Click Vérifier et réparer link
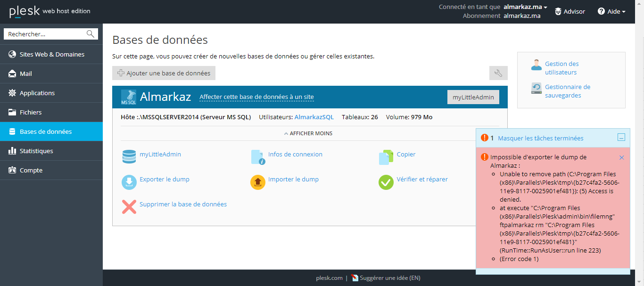 (x=422, y=179)
